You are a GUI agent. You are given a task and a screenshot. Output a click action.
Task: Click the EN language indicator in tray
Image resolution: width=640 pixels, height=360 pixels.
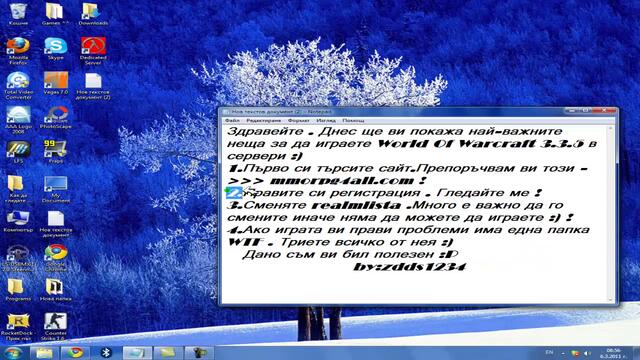coord(549,352)
